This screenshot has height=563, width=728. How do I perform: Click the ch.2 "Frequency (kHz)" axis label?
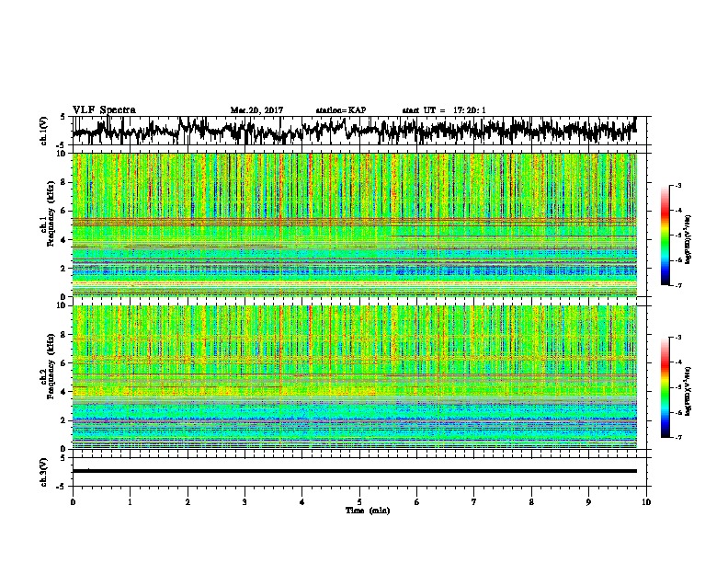coord(51,366)
